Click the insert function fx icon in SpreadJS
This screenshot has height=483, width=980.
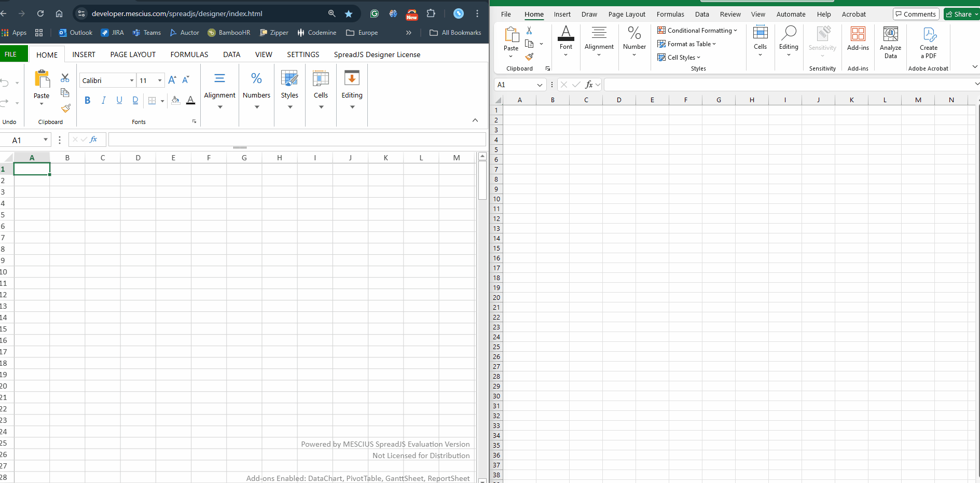click(x=93, y=140)
